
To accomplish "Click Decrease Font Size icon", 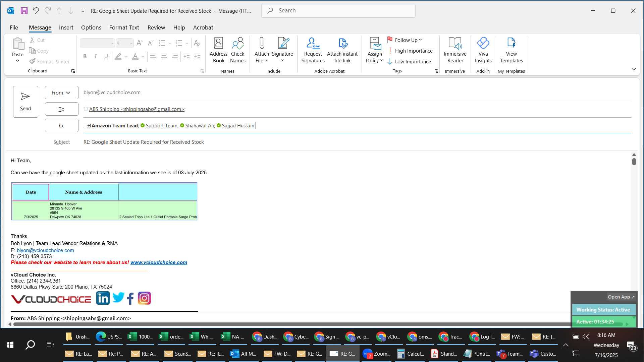I will [x=151, y=43].
